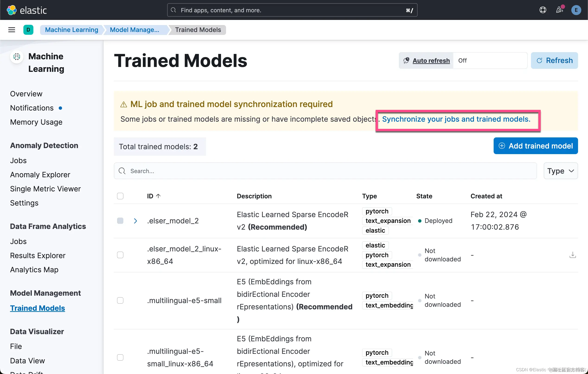The width and height of the screenshot is (588, 374).
Task: Go to Memory Usage in sidebar
Action: (36, 122)
